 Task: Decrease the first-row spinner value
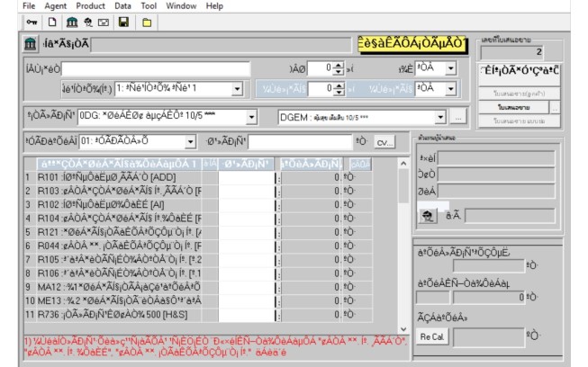pyautogui.click(x=339, y=72)
